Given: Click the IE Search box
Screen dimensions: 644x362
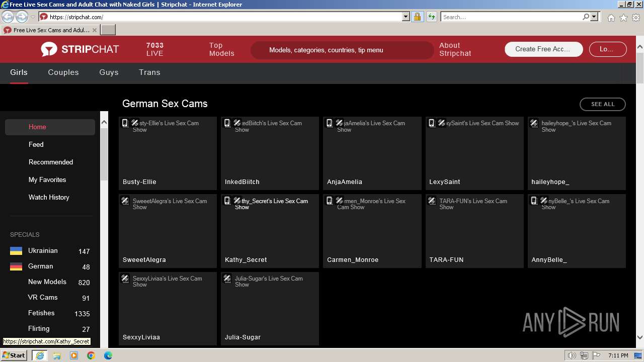Looking at the screenshot, I should 512,17.
